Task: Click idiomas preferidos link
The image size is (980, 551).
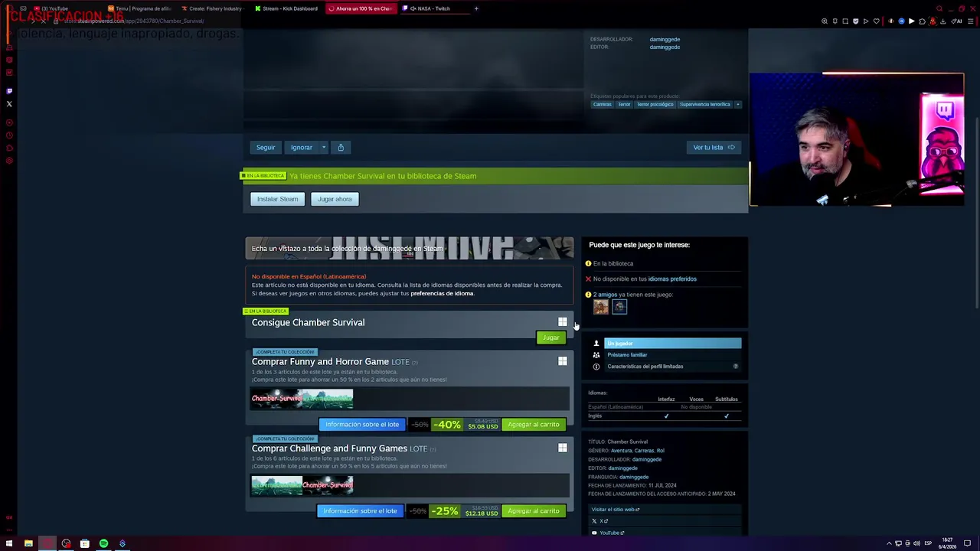Action: coord(672,279)
